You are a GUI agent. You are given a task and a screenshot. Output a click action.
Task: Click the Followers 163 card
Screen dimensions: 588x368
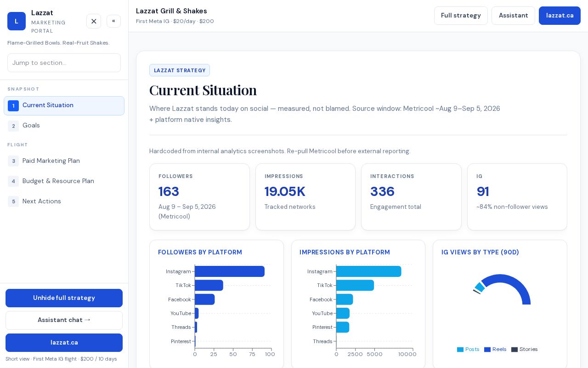pos(199,197)
